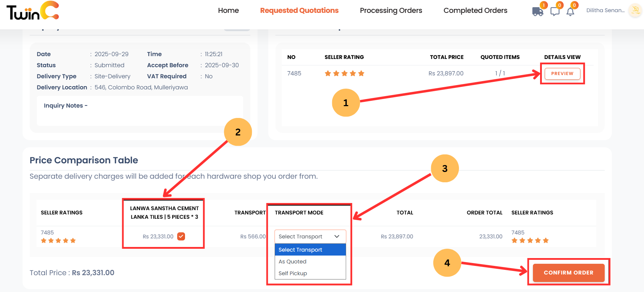Click the Rs 566.00 transport cost
Image resolution: width=644 pixels, height=292 pixels.
(x=253, y=237)
